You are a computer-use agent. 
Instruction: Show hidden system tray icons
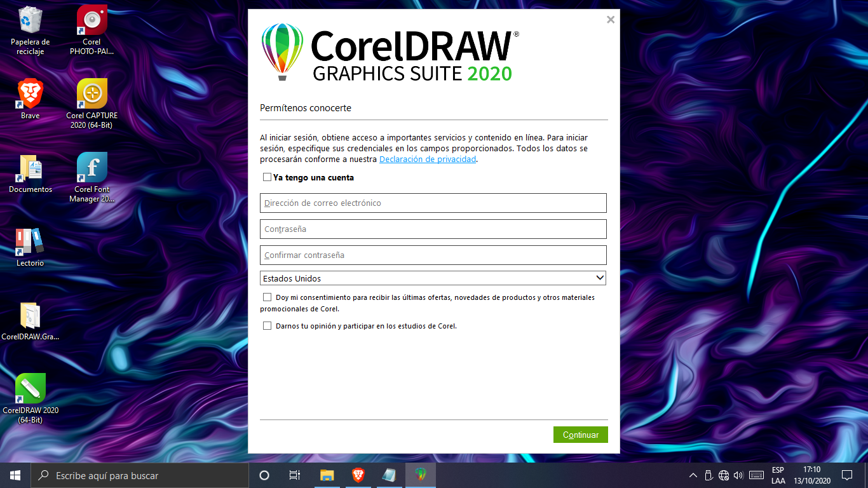tap(693, 475)
